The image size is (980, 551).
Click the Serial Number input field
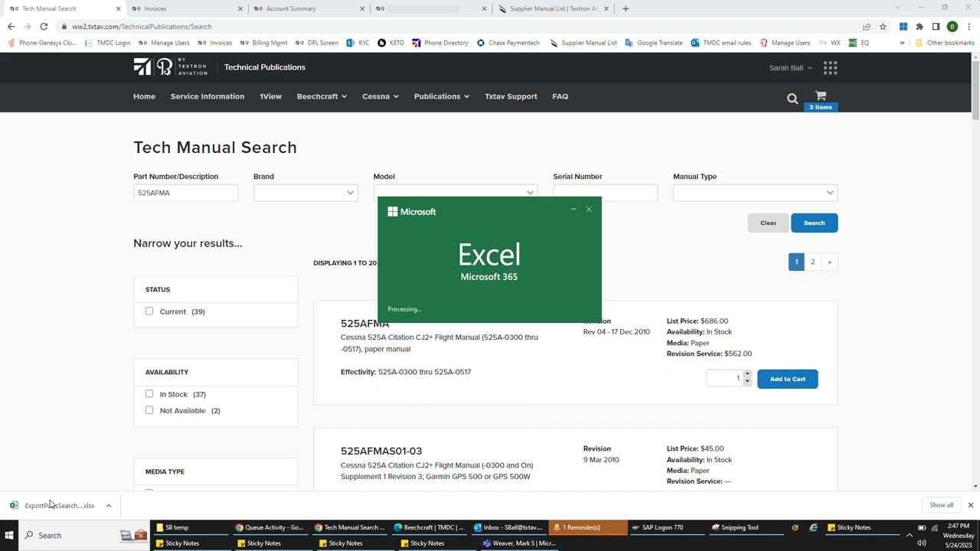[605, 193]
